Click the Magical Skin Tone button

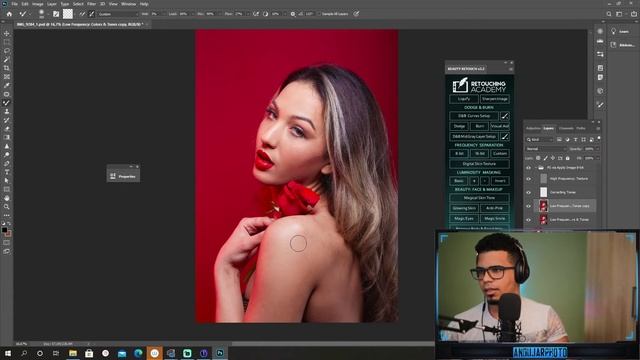click(479, 198)
